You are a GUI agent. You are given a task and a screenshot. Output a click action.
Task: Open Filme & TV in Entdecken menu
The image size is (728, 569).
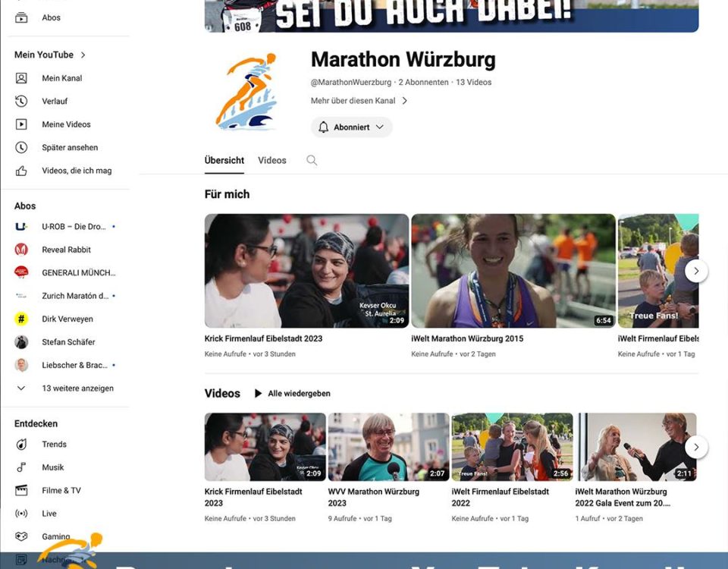tap(61, 491)
